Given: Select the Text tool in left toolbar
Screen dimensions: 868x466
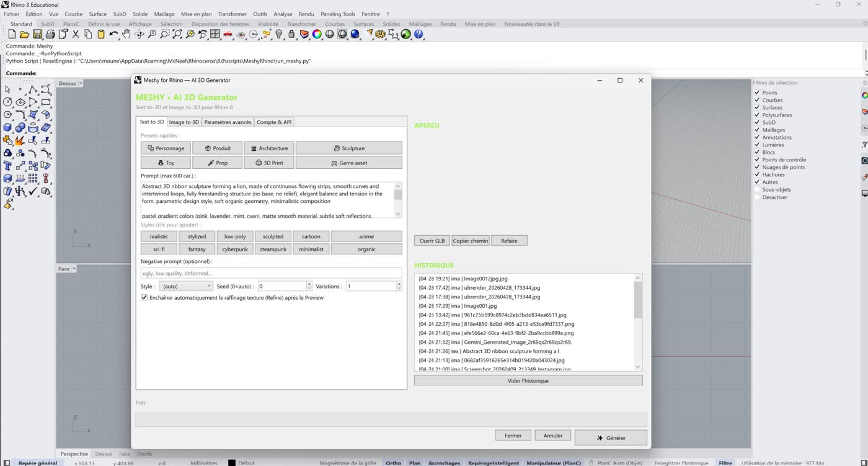Looking at the screenshot, I should (7, 166).
